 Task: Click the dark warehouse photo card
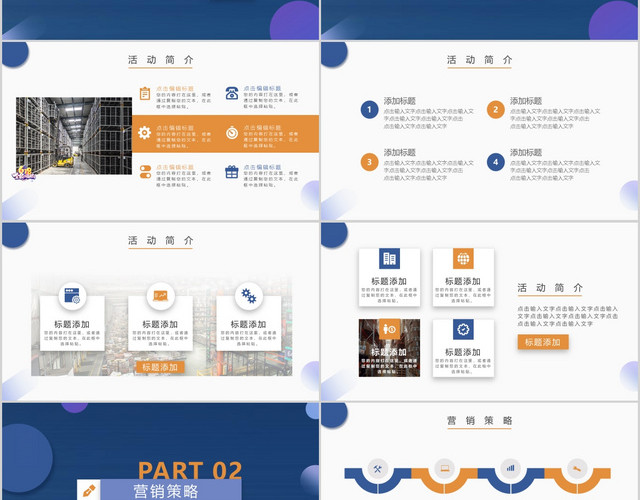pyautogui.click(x=389, y=348)
